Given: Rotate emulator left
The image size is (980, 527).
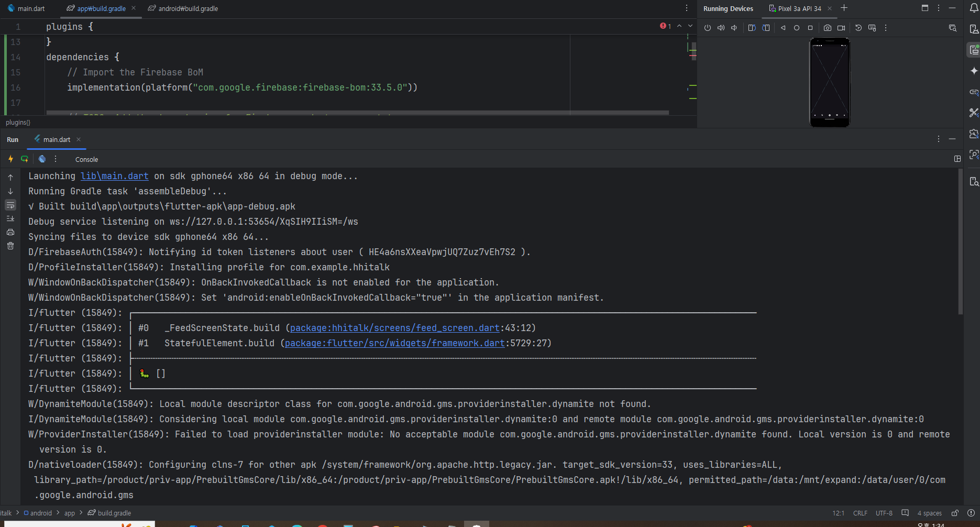Looking at the screenshot, I should click(752, 28).
